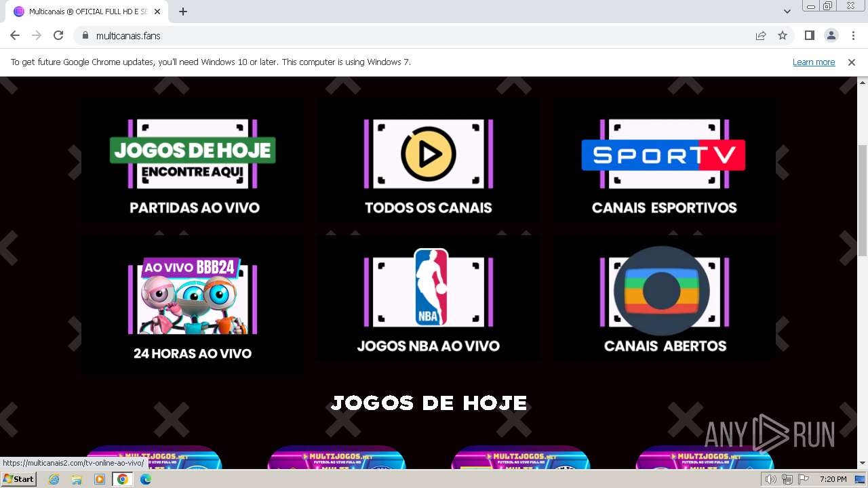Viewport: 868px width, 488px height.
Task: Click the Learn more link
Action: pos(814,62)
